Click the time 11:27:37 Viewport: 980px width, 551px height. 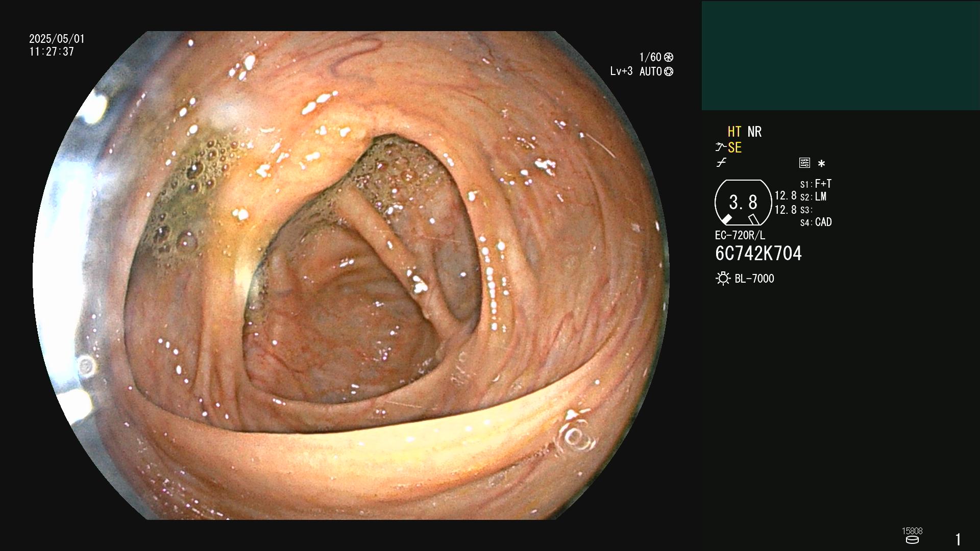click(52, 52)
